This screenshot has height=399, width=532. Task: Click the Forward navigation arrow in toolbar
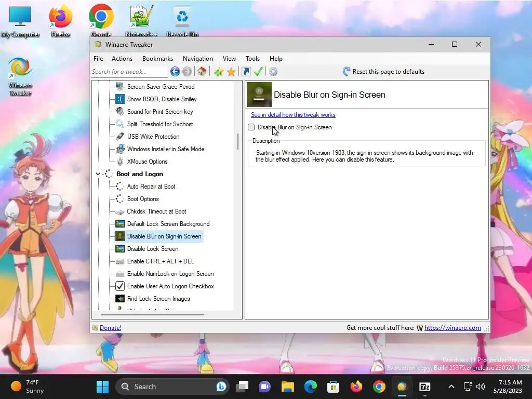click(187, 72)
